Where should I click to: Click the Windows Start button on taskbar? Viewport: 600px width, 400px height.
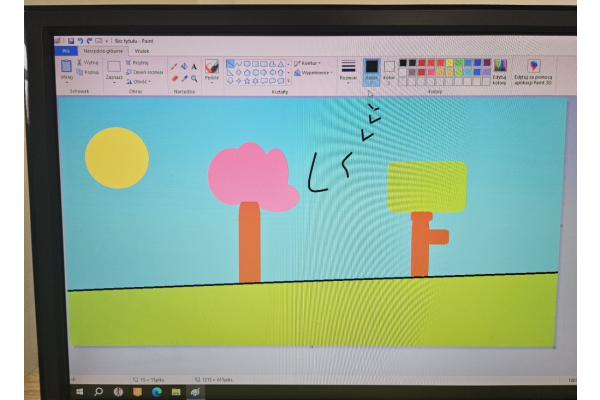(x=82, y=391)
